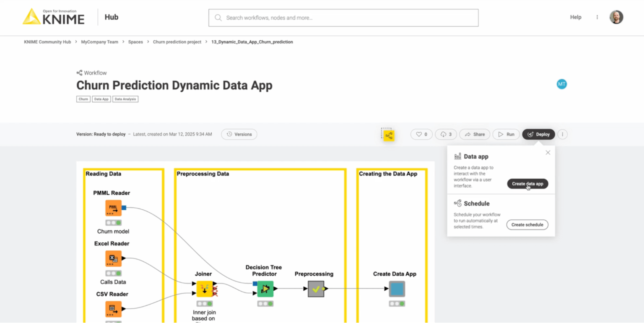Open the Deploy menu button

(x=538, y=134)
